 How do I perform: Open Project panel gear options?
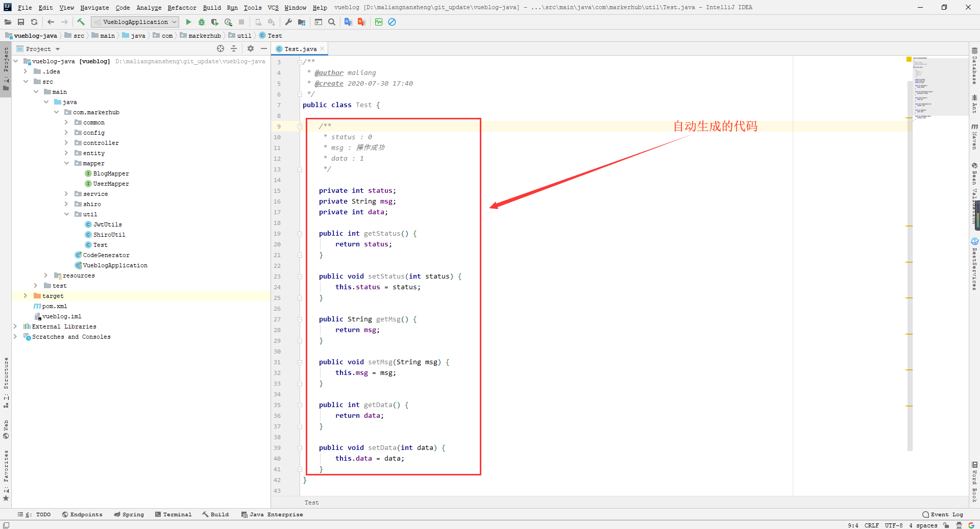250,48
